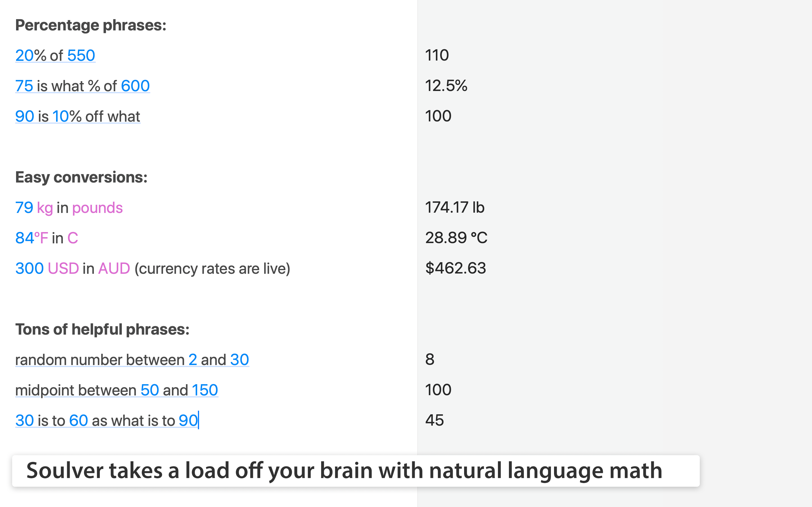This screenshot has height=507, width=812.
Task: Click the "20% of 550" expression line
Action: click(x=55, y=55)
